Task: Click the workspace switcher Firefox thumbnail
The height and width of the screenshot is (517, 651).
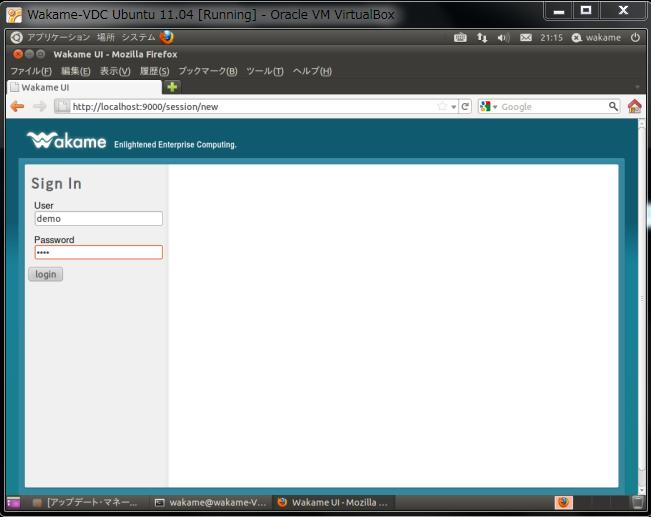Action: tap(563, 502)
